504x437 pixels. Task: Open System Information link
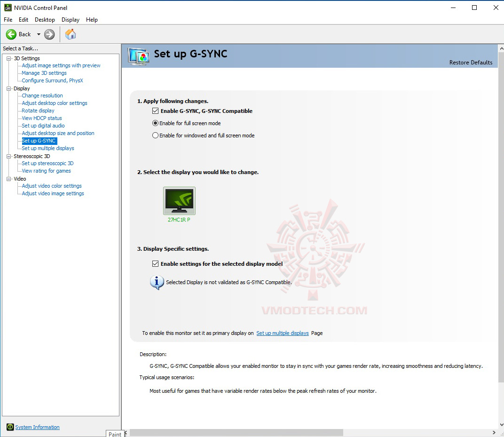pyautogui.click(x=37, y=427)
